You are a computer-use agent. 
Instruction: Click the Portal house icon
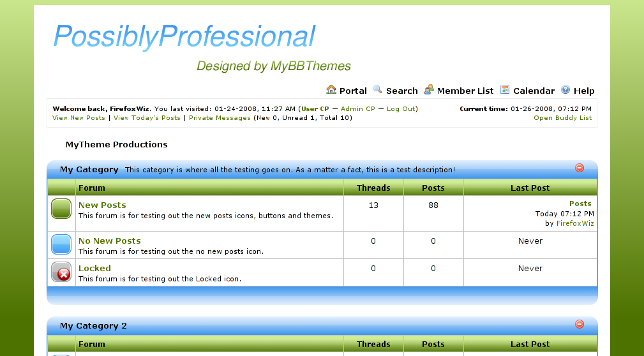pos(331,89)
